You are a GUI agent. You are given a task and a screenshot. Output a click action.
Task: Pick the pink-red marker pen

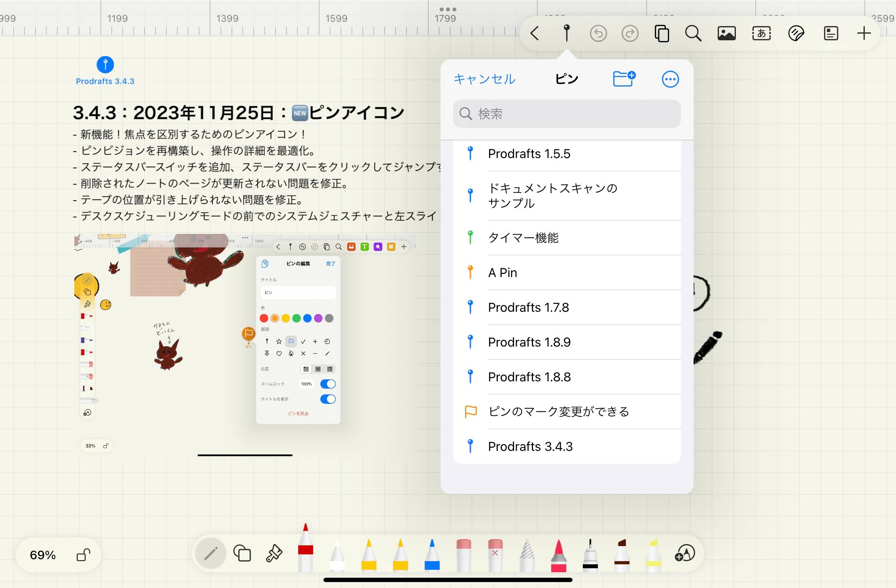[x=559, y=555]
